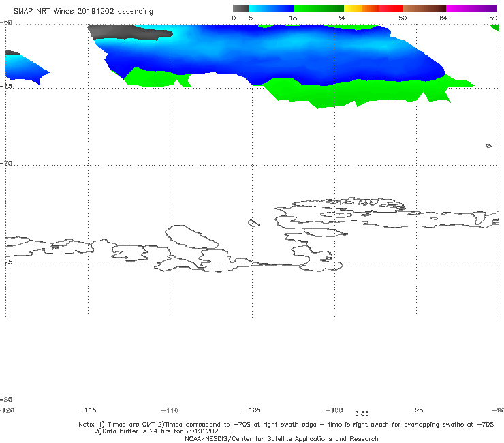The height and width of the screenshot is (443, 504).
Task: Click the small isolated island outline near -91 longitude
Action: (x=488, y=146)
